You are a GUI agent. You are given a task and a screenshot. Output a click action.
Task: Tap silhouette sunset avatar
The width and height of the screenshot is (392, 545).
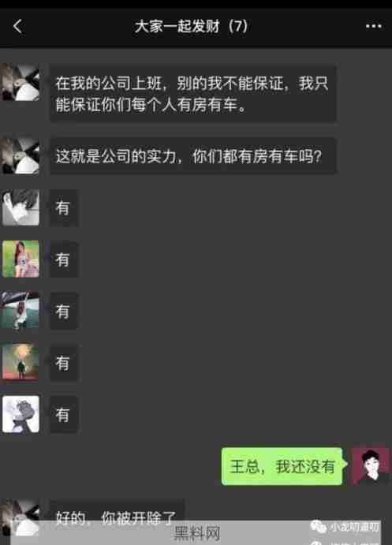click(x=21, y=362)
